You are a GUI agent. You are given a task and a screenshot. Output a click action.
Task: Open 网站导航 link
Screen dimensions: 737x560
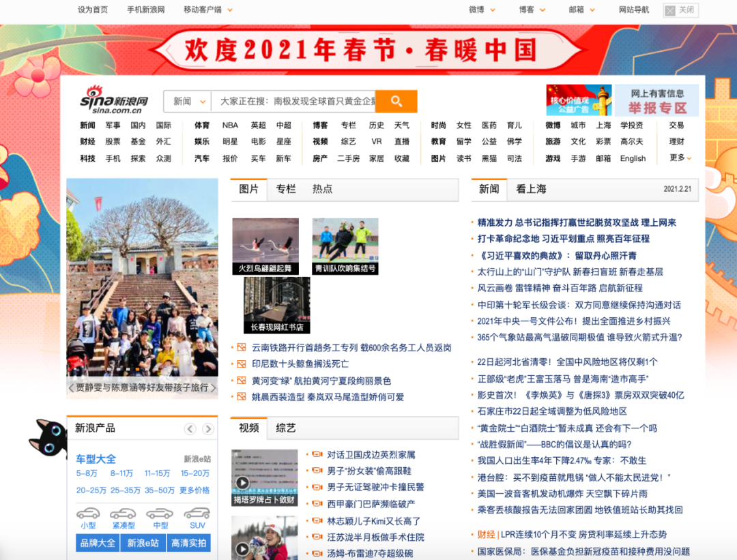634,10
